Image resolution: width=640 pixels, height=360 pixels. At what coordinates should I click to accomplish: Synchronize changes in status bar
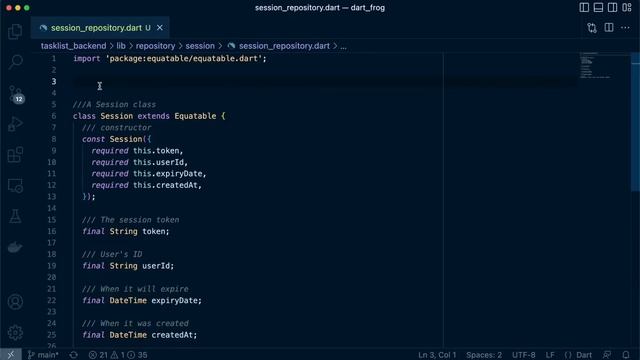[x=73, y=354]
